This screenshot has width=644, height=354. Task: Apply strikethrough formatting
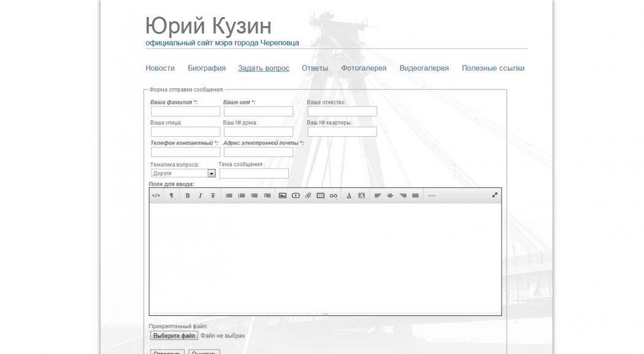pos(213,196)
